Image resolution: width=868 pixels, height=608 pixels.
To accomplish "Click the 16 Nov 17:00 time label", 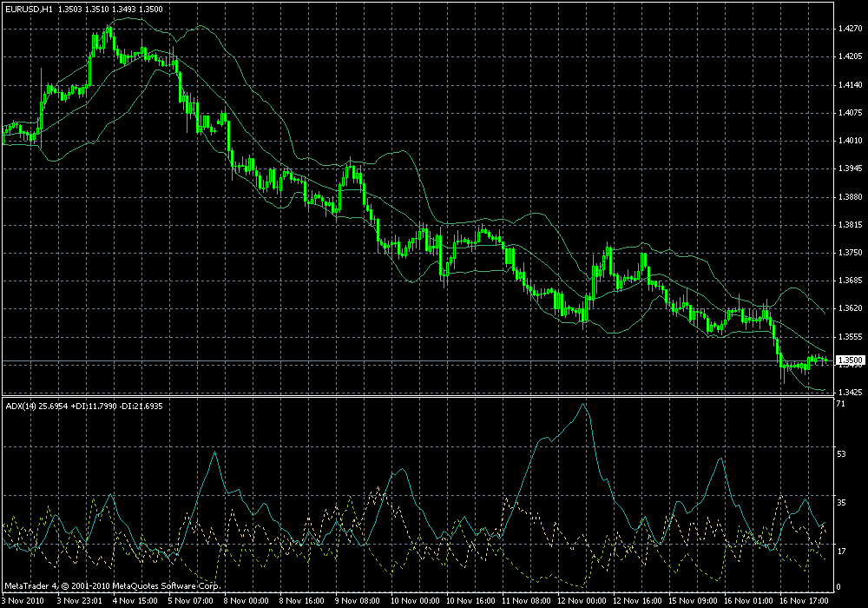I will click(x=804, y=600).
